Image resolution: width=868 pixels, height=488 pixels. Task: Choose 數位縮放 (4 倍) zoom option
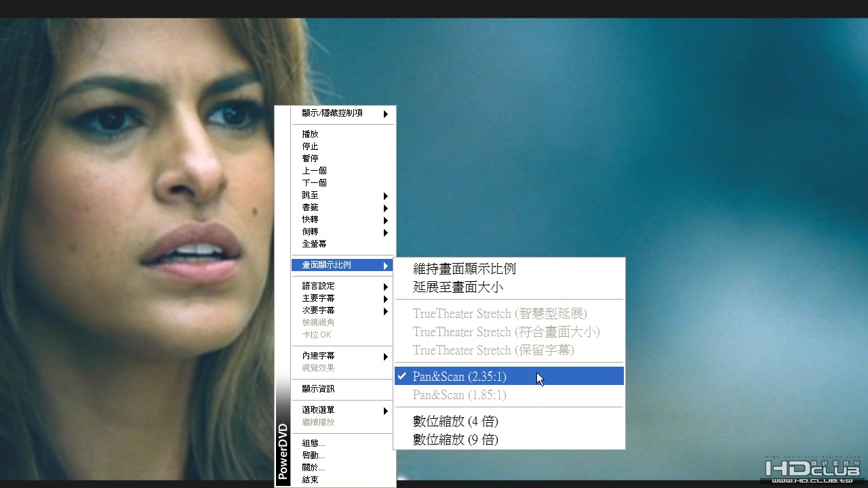tap(509, 421)
